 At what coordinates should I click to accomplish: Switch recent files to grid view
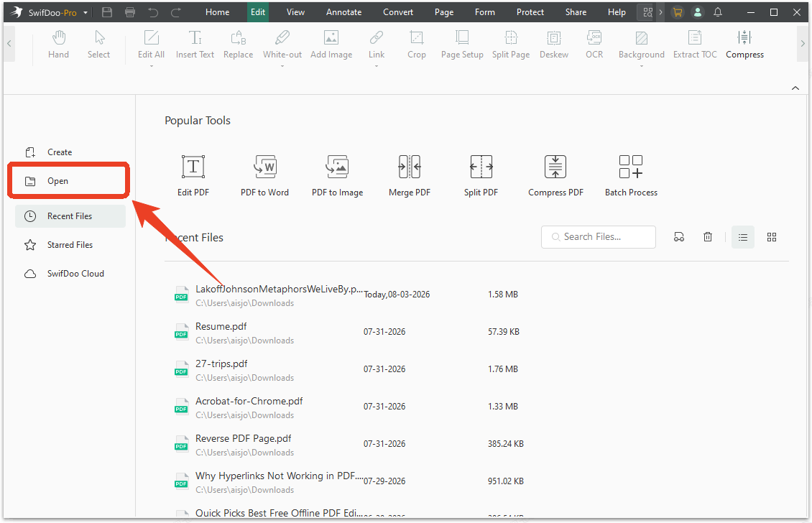click(772, 237)
